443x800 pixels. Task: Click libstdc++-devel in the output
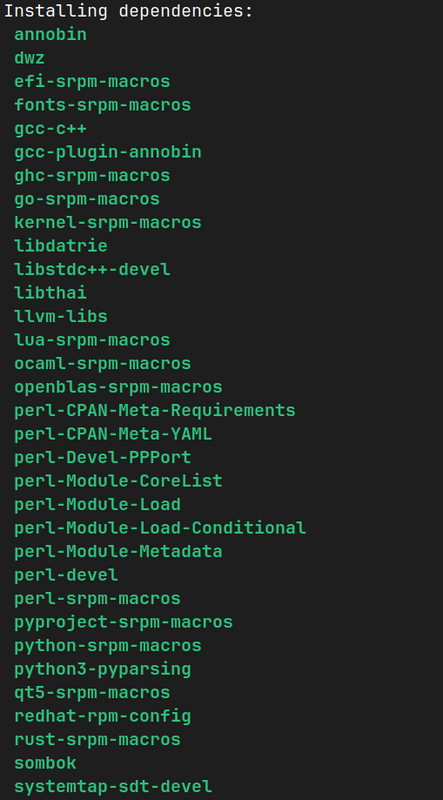pyautogui.click(x=92, y=269)
